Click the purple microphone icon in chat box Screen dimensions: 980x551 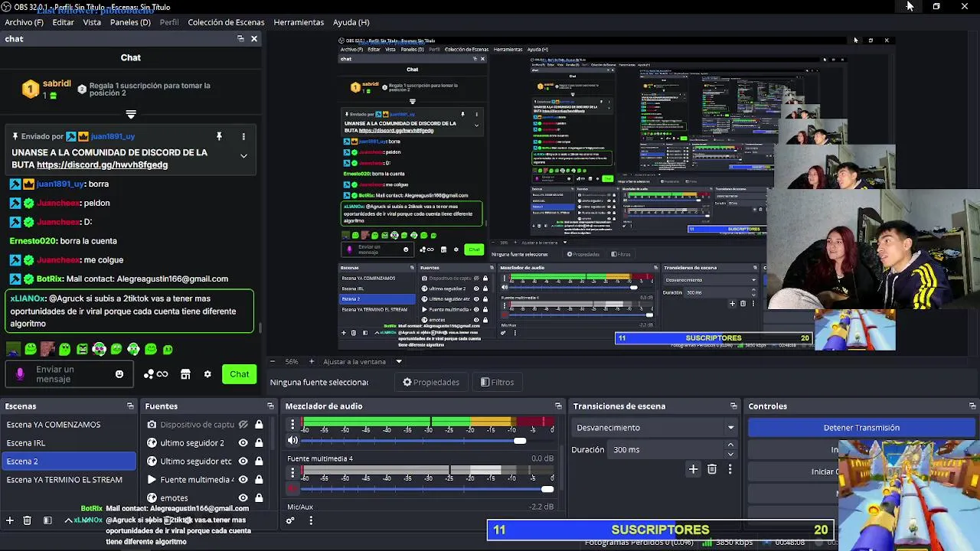pos(20,374)
